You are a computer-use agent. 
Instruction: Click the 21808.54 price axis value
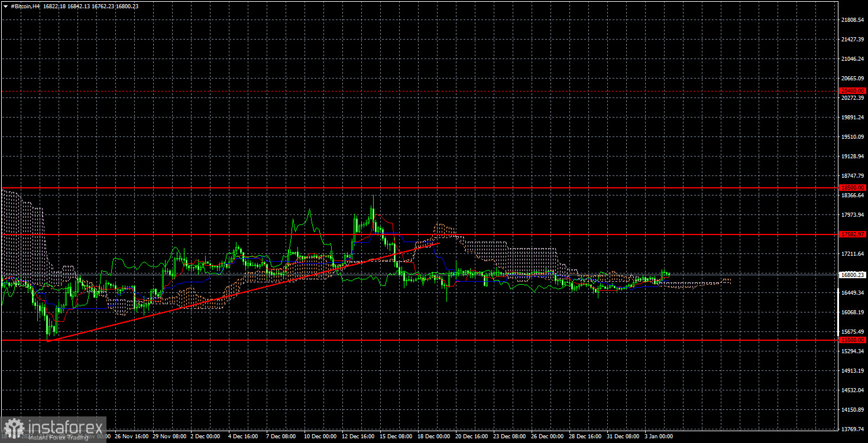click(x=853, y=19)
